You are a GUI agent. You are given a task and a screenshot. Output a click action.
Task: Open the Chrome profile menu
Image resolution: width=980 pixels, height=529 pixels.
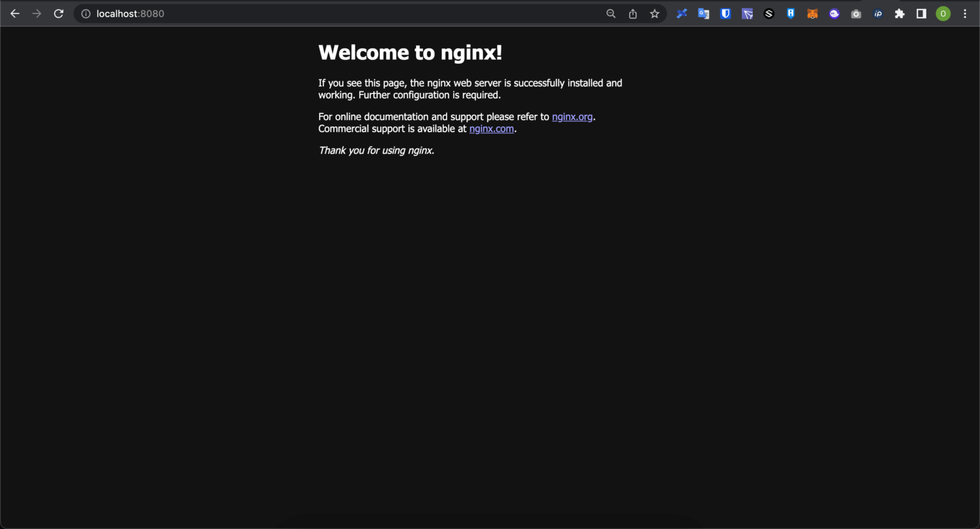(943, 13)
